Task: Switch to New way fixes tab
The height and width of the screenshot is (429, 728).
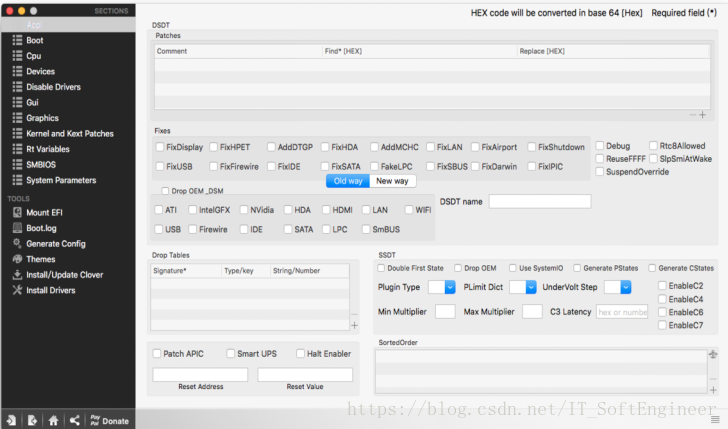Action: coord(392,181)
